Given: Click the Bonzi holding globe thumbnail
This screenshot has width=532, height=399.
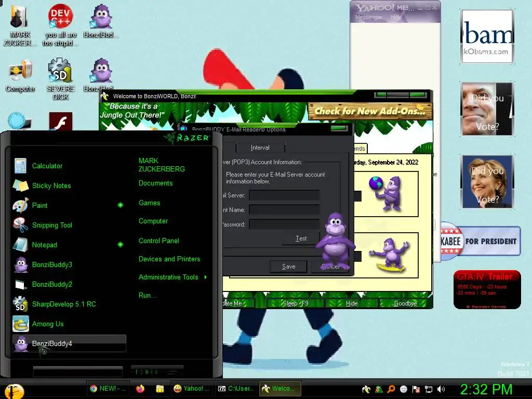Looking at the screenshot, I should pos(386,194).
